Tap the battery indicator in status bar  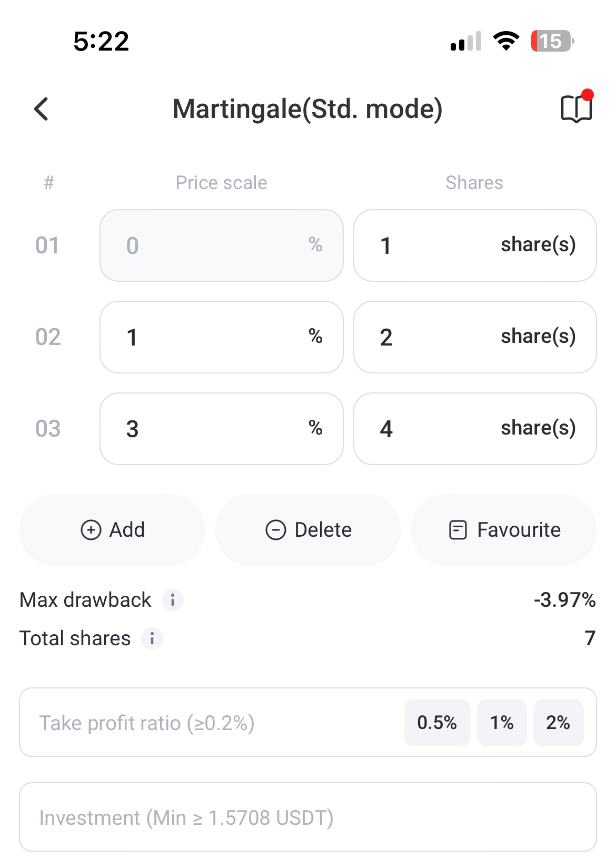(552, 41)
